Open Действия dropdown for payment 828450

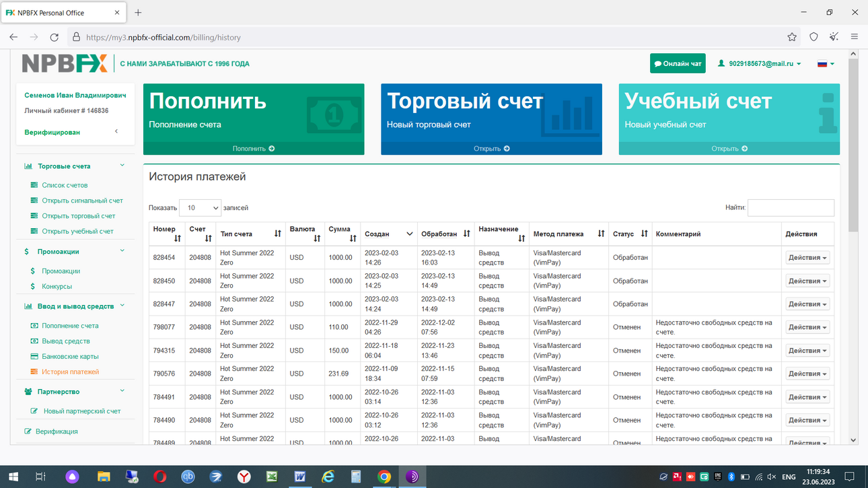pos(807,281)
